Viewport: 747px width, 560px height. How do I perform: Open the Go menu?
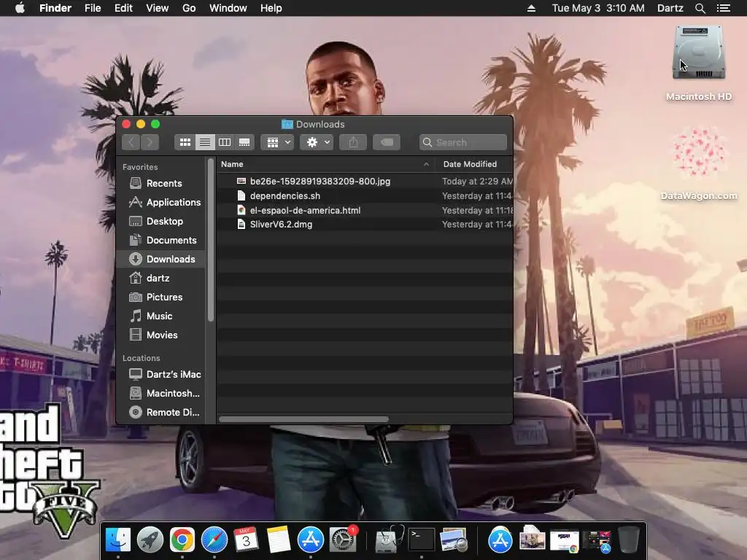pos(189,8)
